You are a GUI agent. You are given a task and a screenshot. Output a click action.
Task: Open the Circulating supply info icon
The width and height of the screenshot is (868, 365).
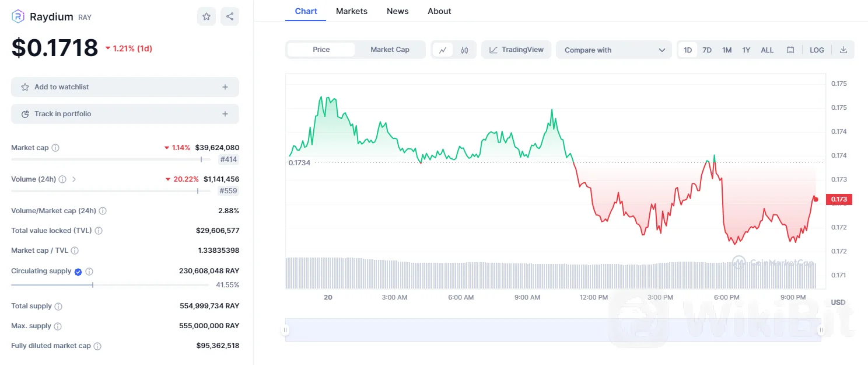(x=89, y=272)
